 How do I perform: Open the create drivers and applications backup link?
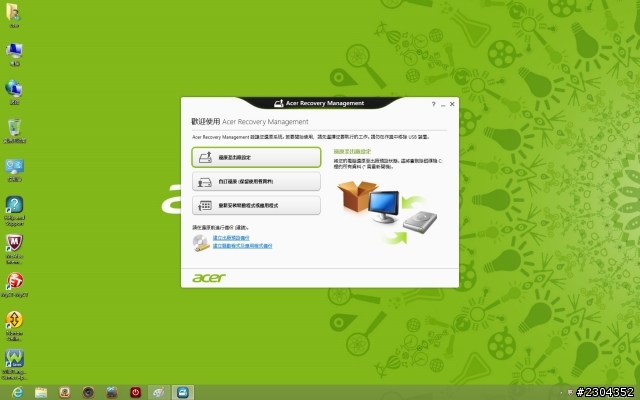[x=242, y=246]
